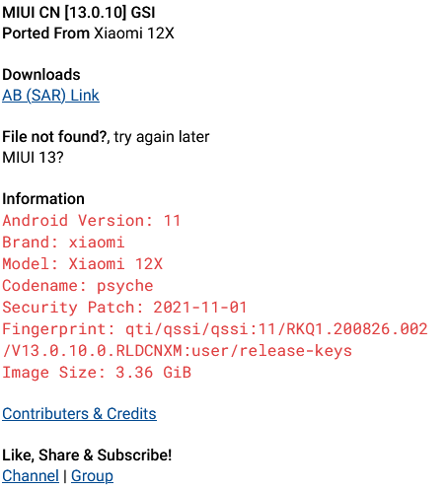Open the Group link

[x=92, y=476]
